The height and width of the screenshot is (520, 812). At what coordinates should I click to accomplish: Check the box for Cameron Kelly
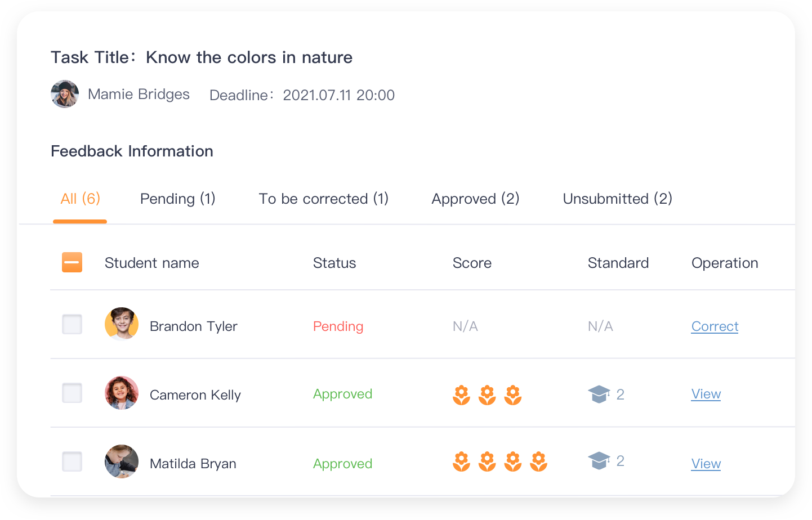pos(72,393)
